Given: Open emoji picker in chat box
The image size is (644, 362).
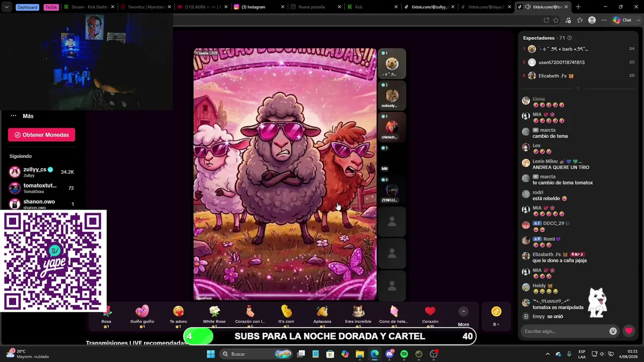Looking at the screenshot, I should tap(613, 331).
